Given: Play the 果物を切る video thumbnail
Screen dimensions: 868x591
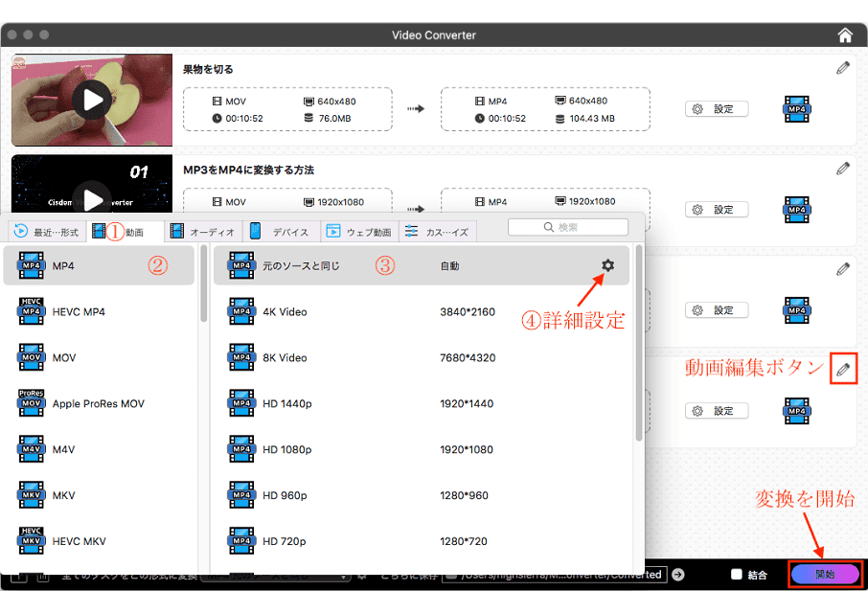Looking at the screenshot, I should coord(92,100).
